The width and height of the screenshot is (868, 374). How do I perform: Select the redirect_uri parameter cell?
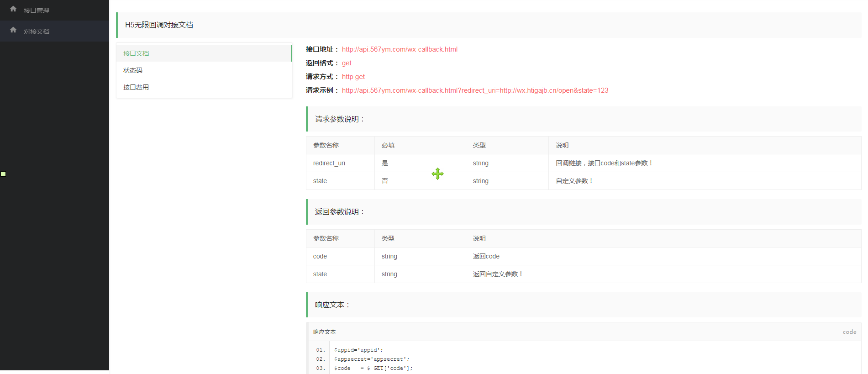coord(329,163)
